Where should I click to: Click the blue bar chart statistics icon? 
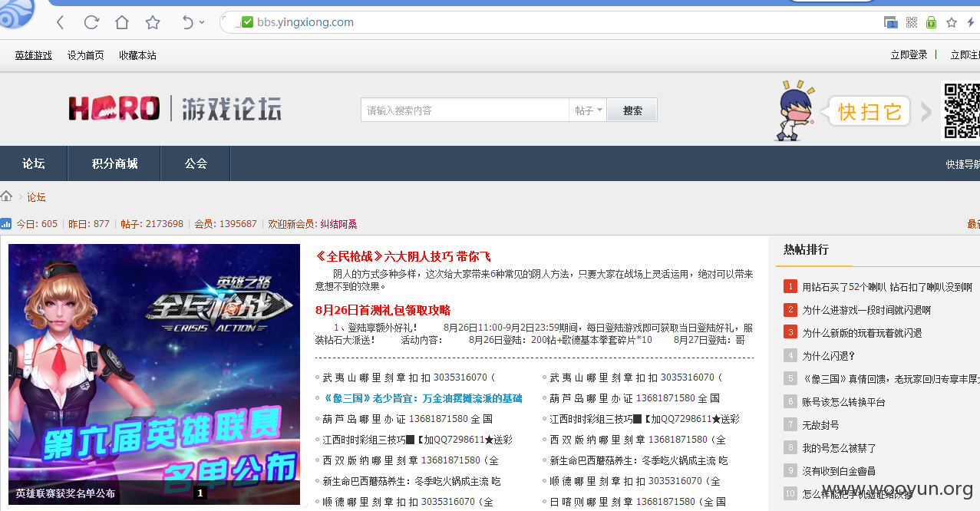point(6,224)
